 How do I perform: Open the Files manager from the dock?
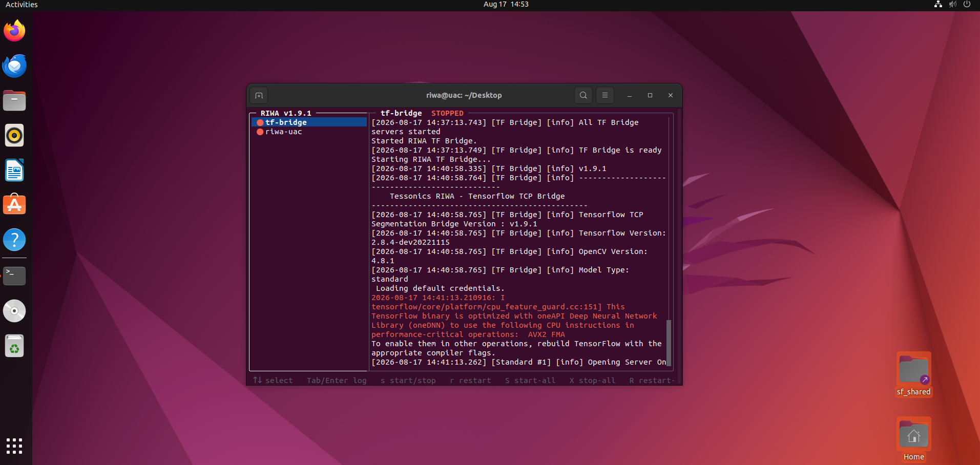click(14, 100)
